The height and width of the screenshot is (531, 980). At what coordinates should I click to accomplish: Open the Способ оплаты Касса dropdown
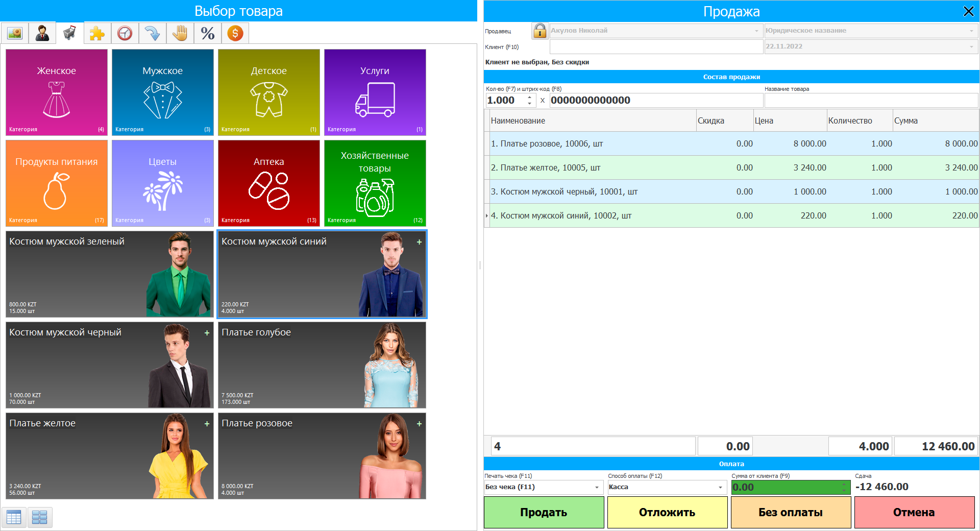pyautogui.click(x=720, y=487)
